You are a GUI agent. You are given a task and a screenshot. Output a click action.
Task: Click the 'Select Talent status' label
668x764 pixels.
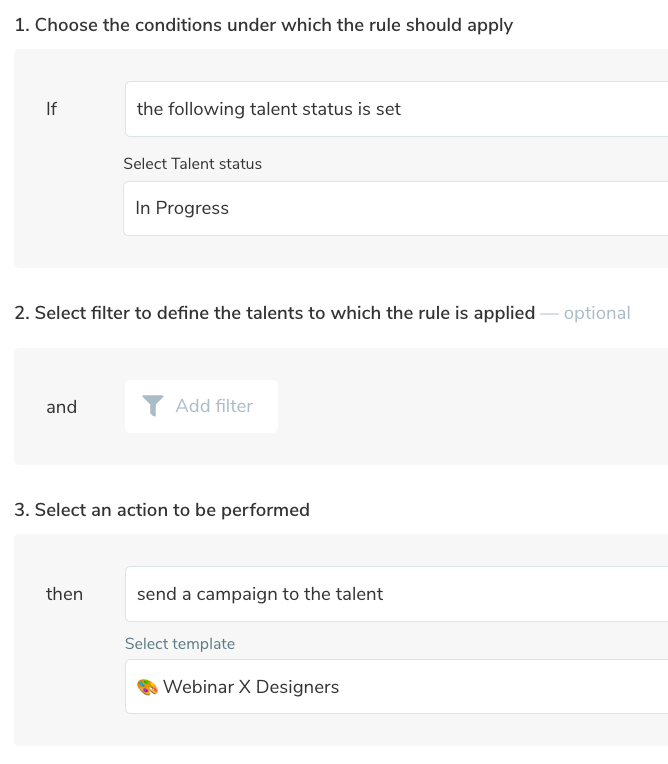[193, 164]
